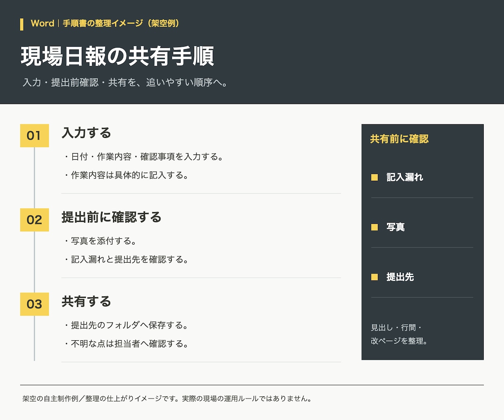Click the checklist item 記入漏れ

[405, 178]
